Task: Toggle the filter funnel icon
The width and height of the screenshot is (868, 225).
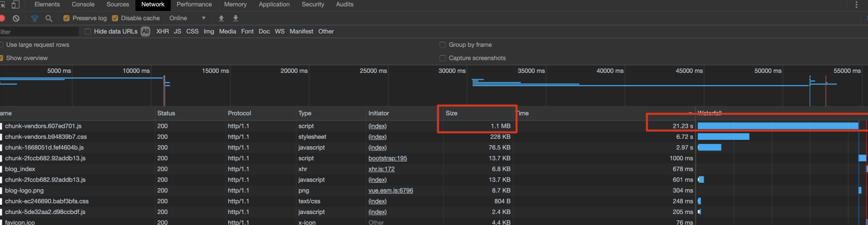Action: (x=34, y=19)
